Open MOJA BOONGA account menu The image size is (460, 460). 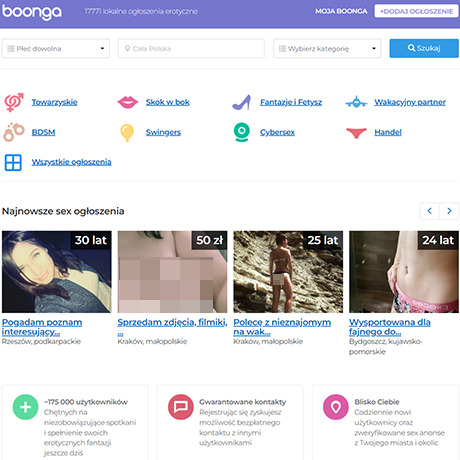pos(341,11)
